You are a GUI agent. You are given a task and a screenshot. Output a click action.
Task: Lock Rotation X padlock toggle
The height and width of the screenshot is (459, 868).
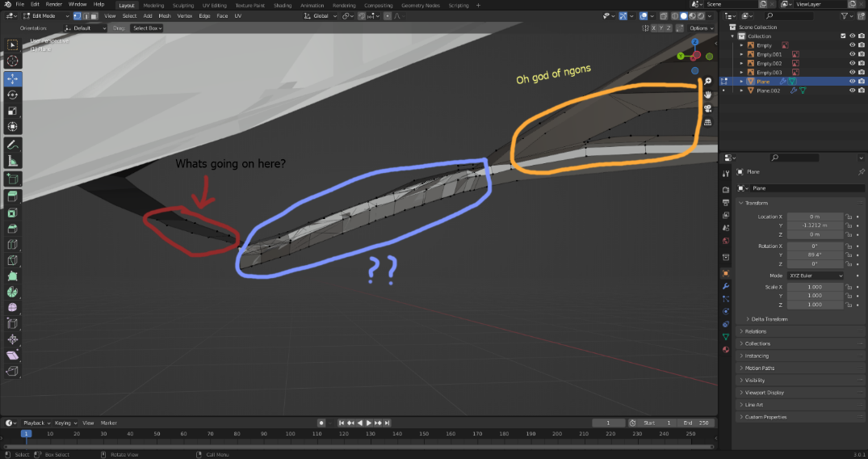tap(849, 246)
